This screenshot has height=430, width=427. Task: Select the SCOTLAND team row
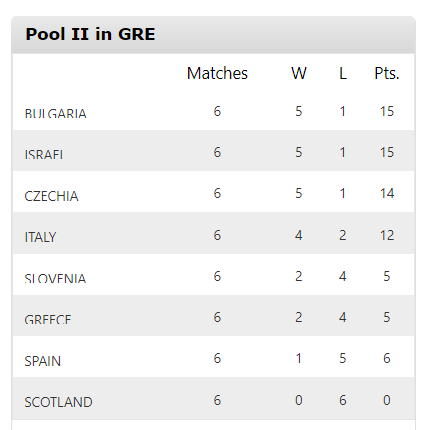click(213, 398)
